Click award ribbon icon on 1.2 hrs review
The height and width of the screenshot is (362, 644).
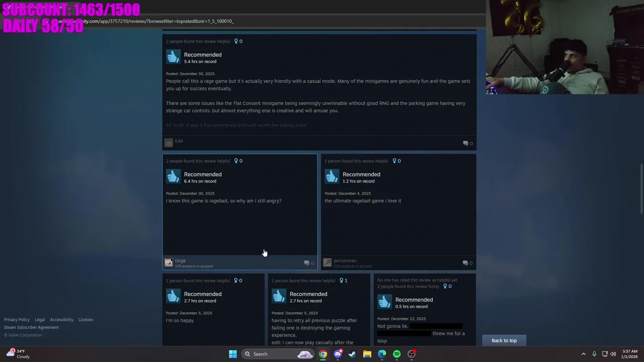[x=394, y=161]
